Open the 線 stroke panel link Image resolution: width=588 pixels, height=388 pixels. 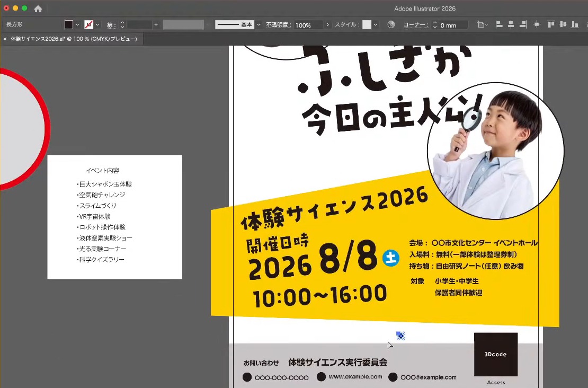[x=111, y=25]
